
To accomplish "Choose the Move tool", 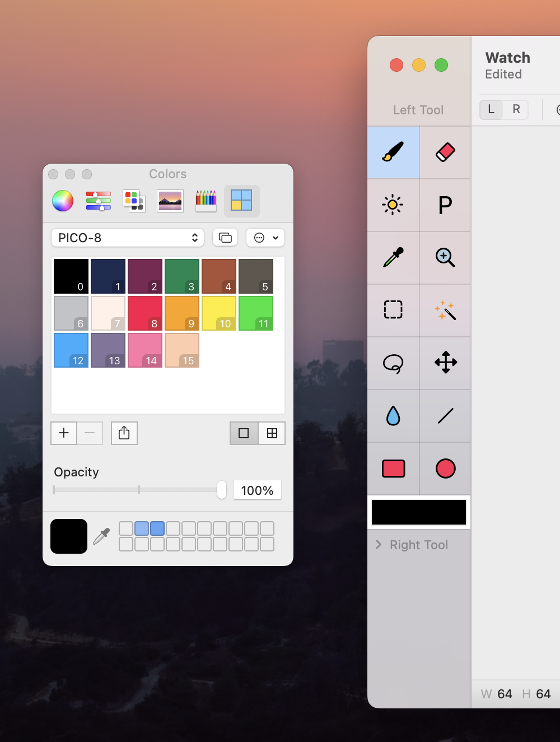I will coord(445,363).
